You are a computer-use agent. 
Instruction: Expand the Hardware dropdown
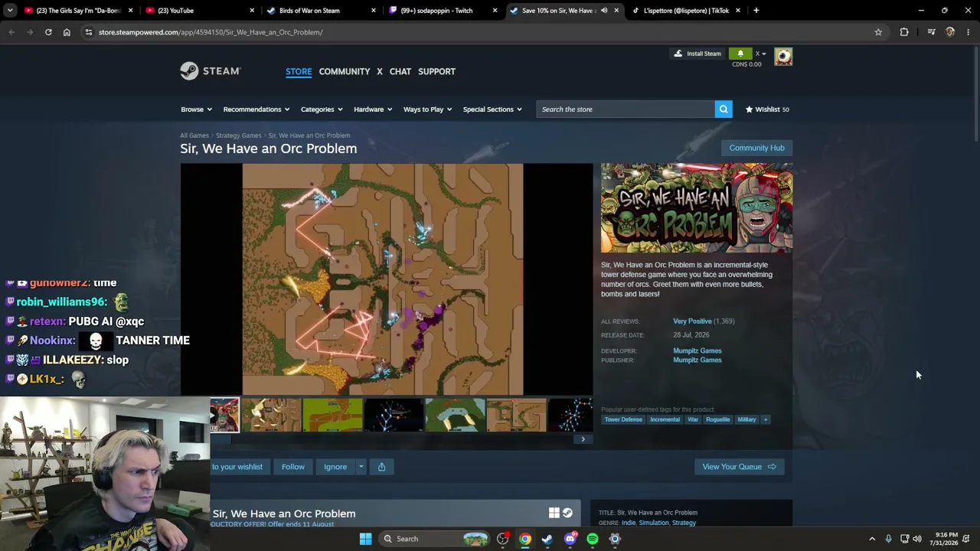click(x=373, y=109)
